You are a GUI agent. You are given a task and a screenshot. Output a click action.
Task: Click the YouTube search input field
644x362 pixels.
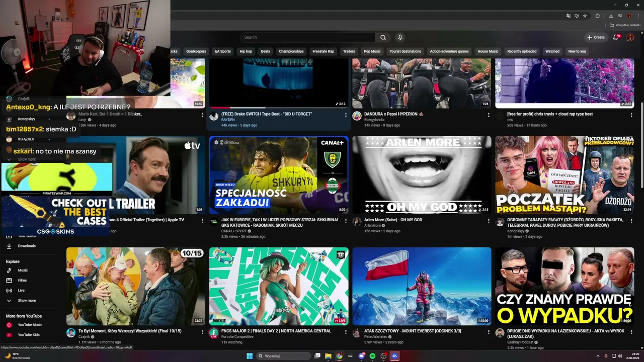click(307, 37)
